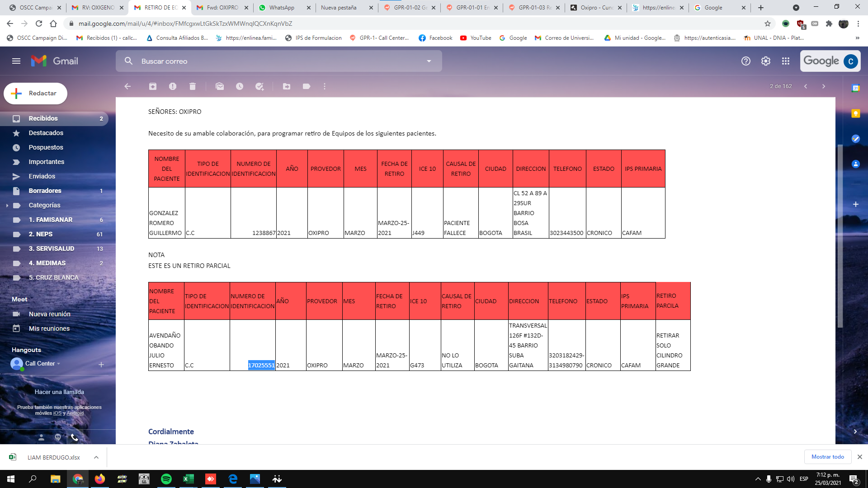Open Gmail support help icon

(746, 61)
